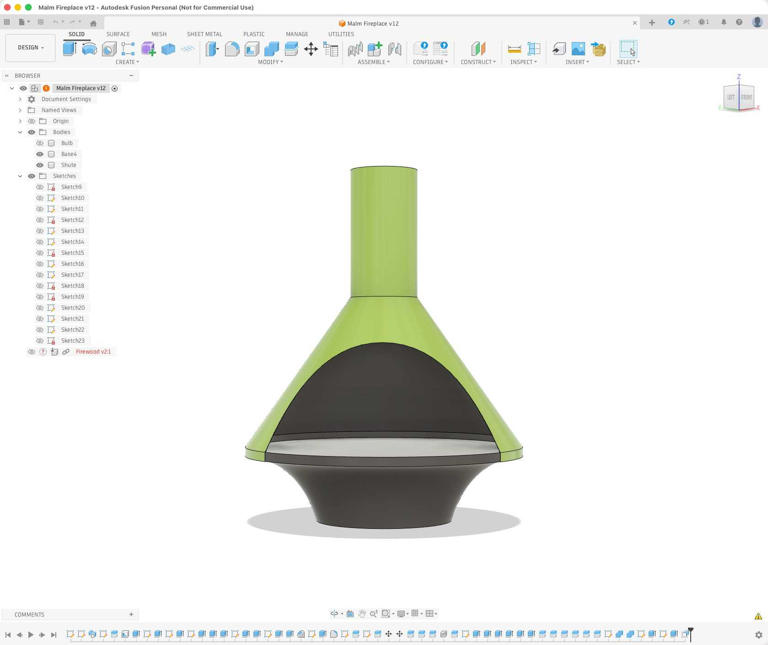The width and height of the screenshot is (768, 645).
Task: Expand the Document Settings node
Action: pyautogui.click(x=20, y=99)
